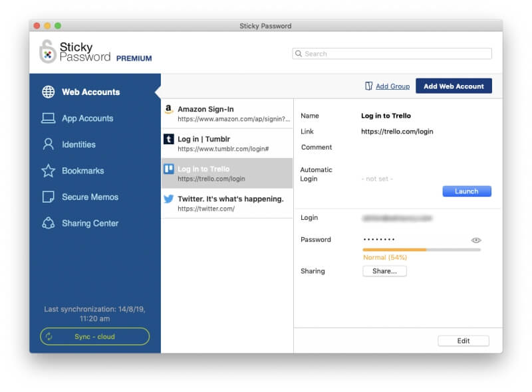Select the Log in to Trello entry
532x392 pixels.
click(227, 173)
